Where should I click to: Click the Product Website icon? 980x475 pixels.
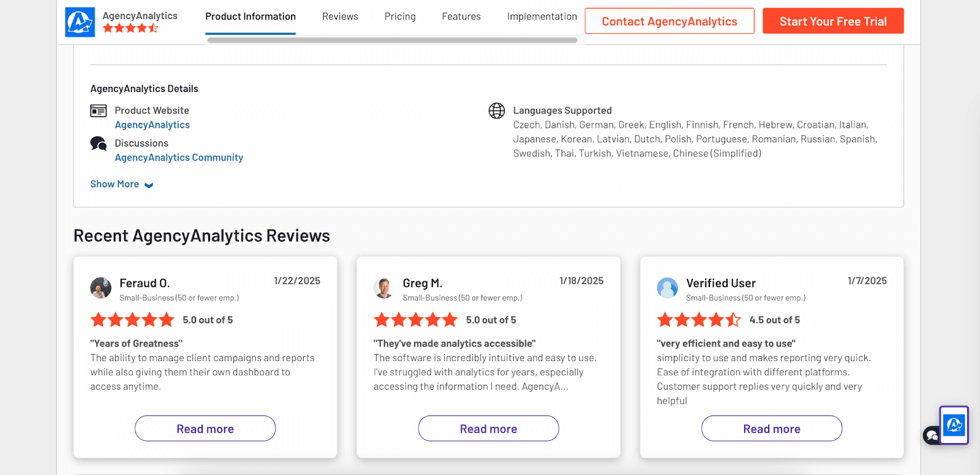pos(99,111)
